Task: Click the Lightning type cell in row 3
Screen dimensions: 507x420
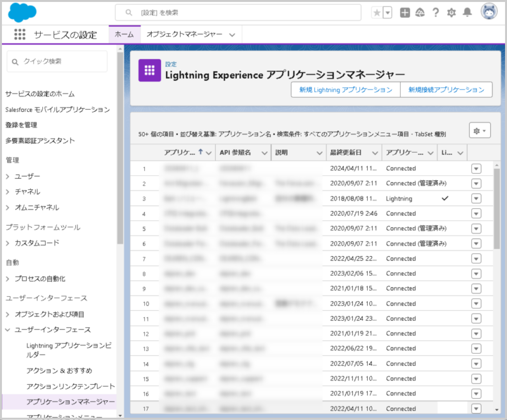Action: tap(399, 198)
